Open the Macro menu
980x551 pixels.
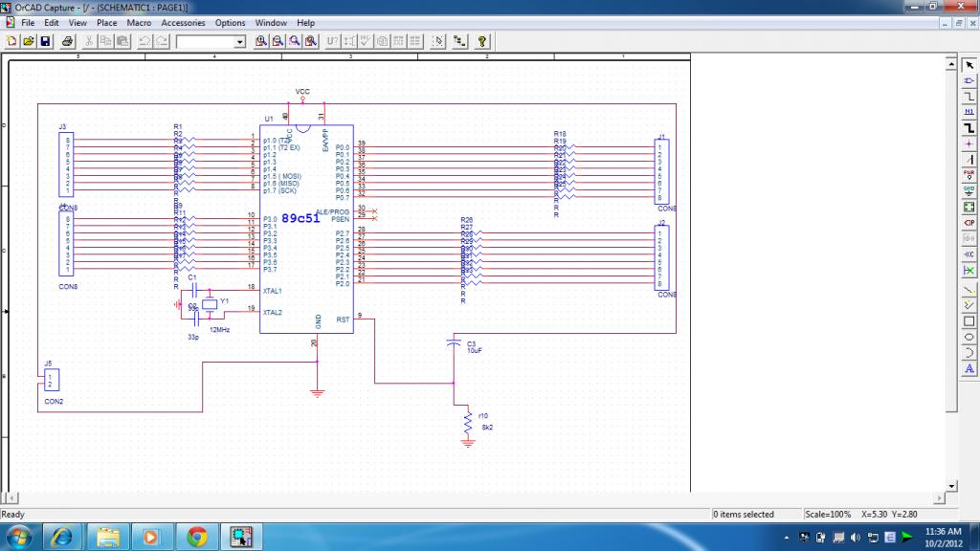(139, 22)
